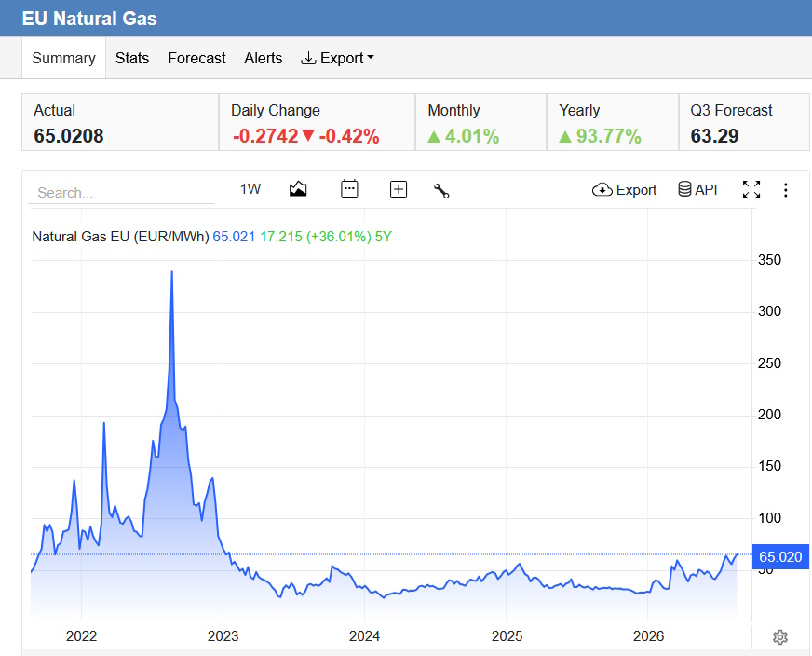The height and width of the screenshot is (656, 812).
Task: Select the Summary tab
Action: pyautogui.click(x=63, y=58)
